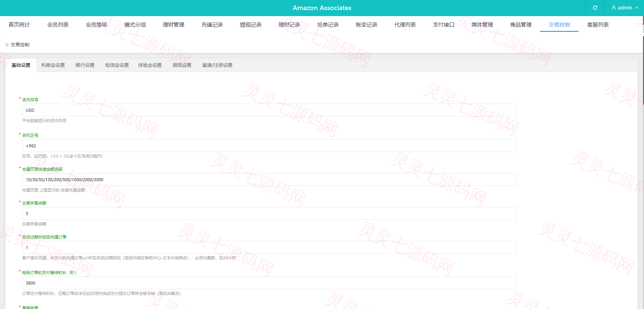
Task: Focus the 抢到订单的支付等待时长 field with 3600
Action: (x=269, y=283)
